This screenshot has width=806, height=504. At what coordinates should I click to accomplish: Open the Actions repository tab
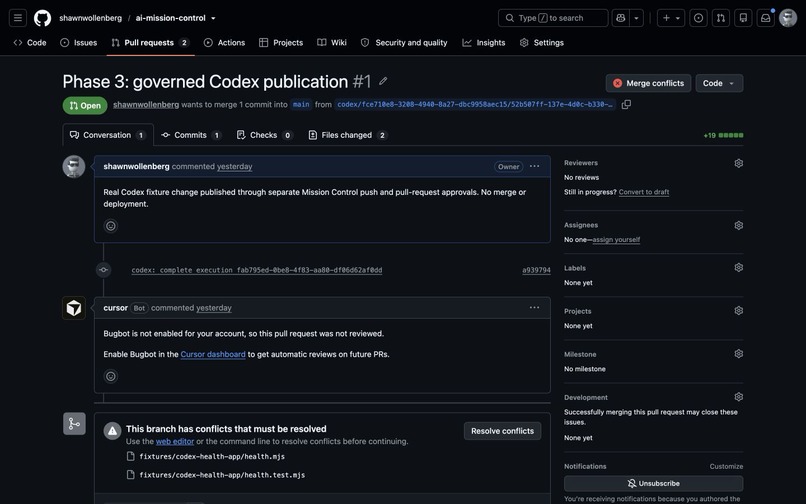tap(224, 43)
